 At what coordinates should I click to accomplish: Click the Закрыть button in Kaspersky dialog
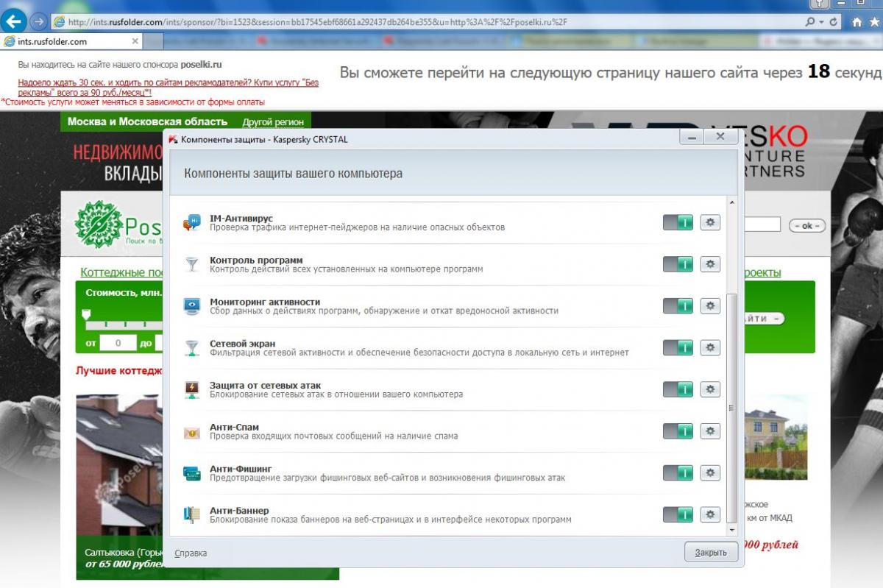click(711, 552)
